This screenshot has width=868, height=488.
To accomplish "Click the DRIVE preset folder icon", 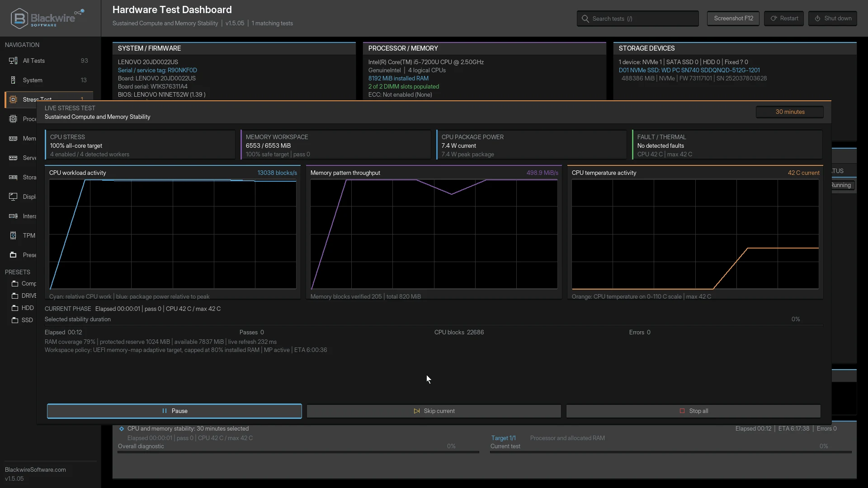I will click(x=15, y=296).
